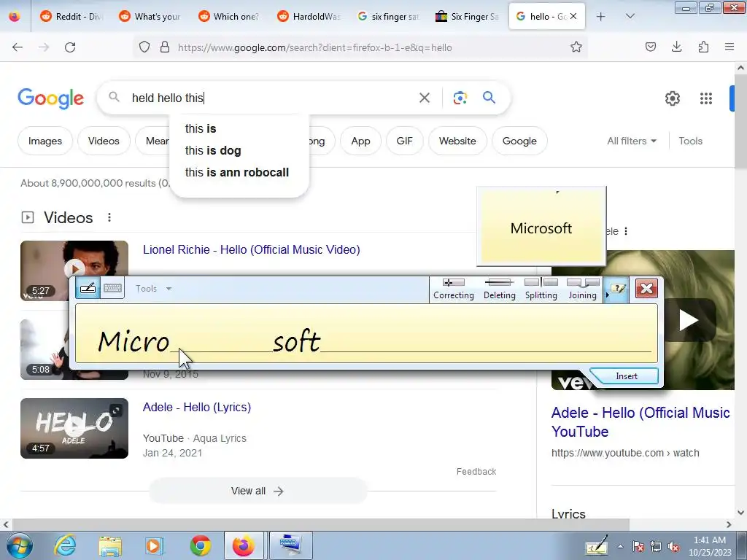Open Adele - Hello (Official Music YouTube link

(640, 422)
